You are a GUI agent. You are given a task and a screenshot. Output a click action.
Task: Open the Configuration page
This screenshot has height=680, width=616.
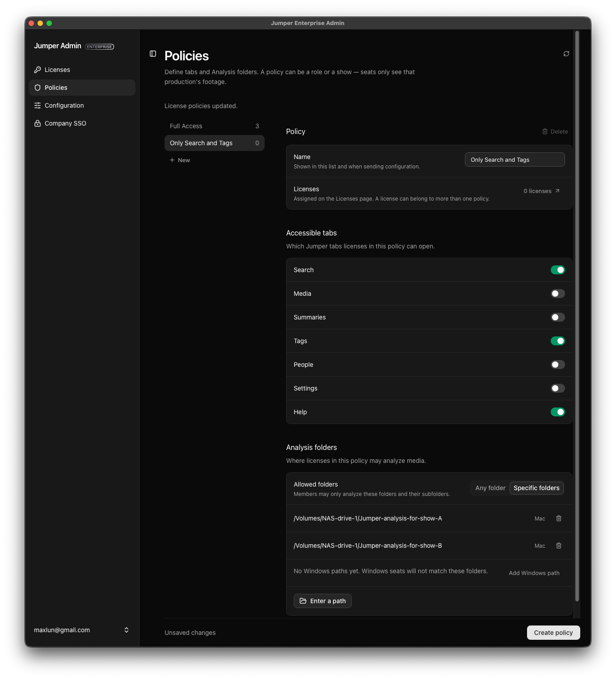(82, 105)
